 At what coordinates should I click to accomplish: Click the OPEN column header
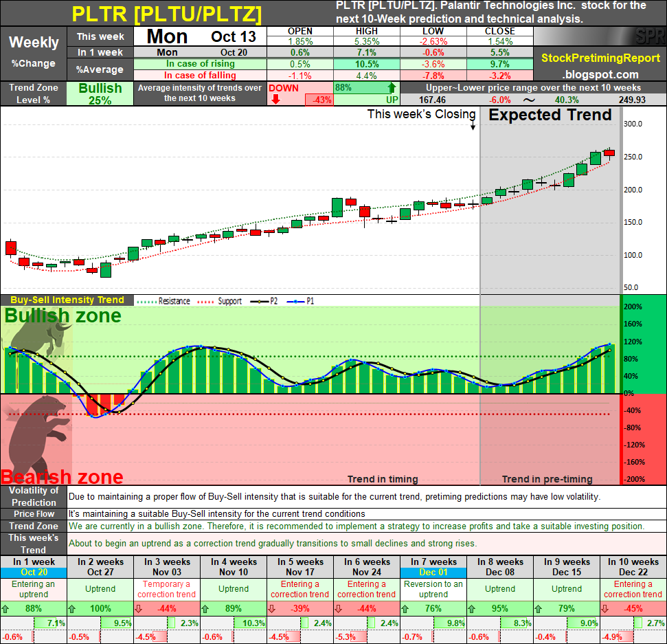coord(300,31)
